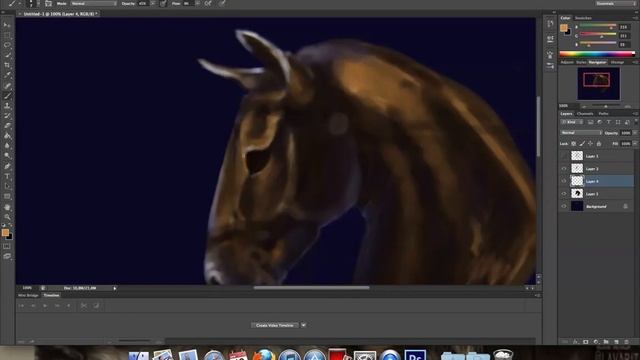Viewport: 640px width, 360px height.
Task: Toggle adjustment layer filter icon
Action: 599,122
